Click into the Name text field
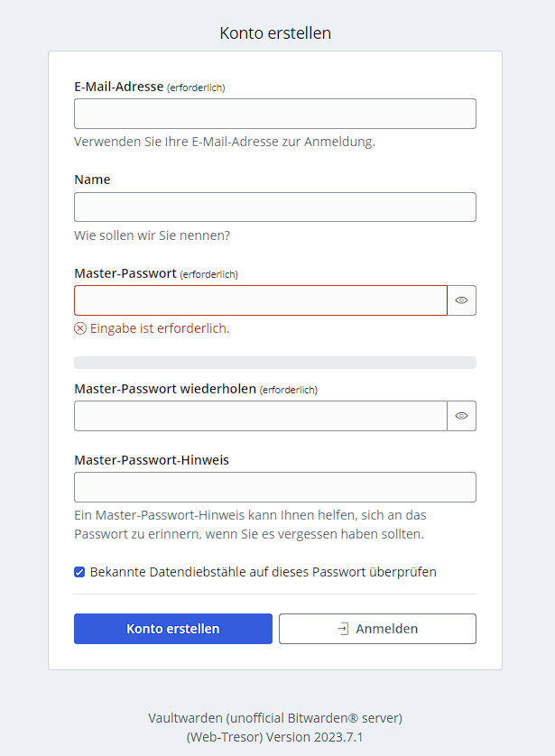Screen dimensions: 555x756 [274, 207]
